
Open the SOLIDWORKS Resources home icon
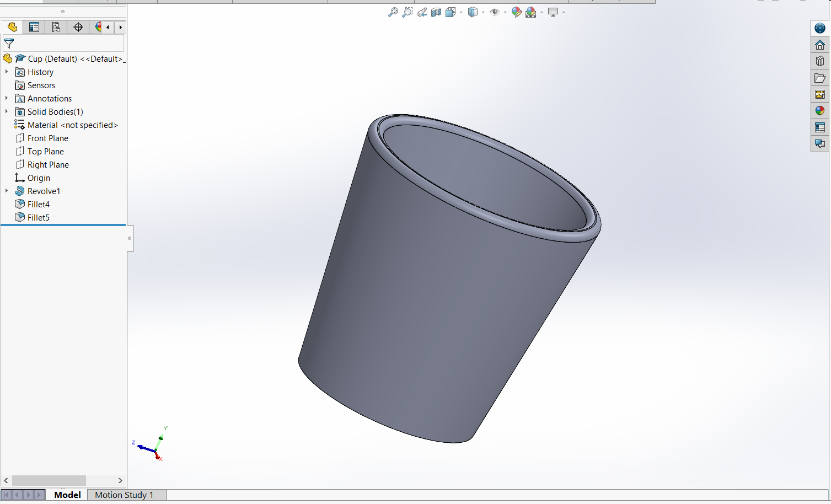point(820,45)
